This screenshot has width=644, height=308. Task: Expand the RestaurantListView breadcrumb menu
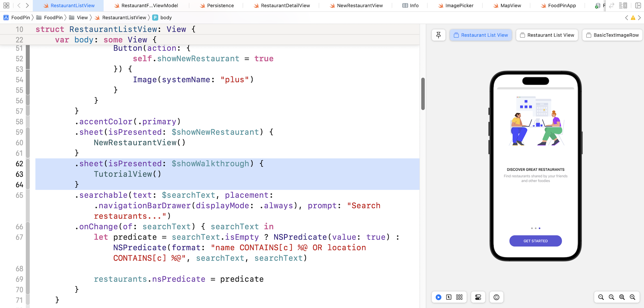[x=124, y=17]
